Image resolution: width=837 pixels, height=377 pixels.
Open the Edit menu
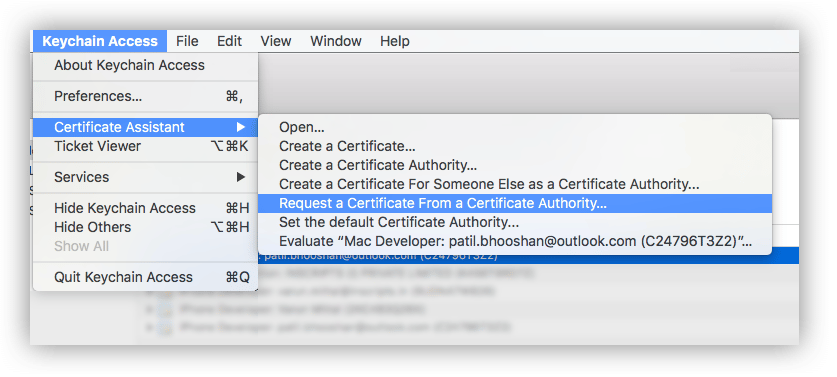click(x=230, y=41)
